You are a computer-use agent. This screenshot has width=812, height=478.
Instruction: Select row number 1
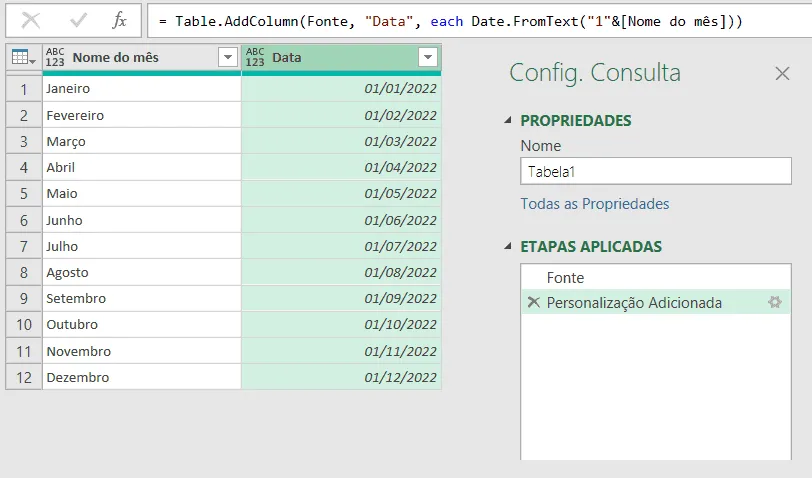point(24,89)
